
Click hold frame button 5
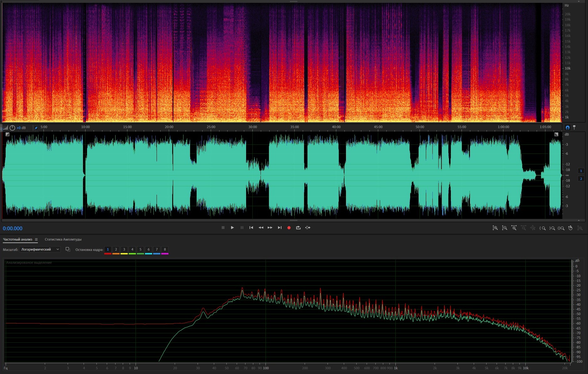(140, 250)
